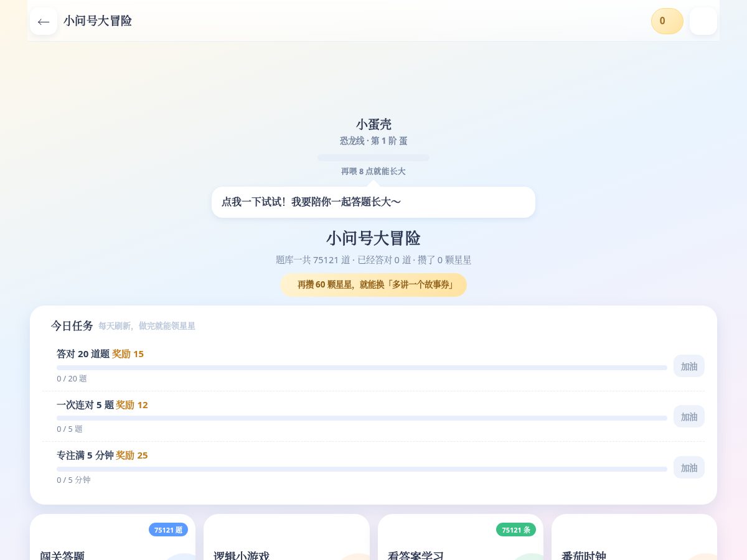Click the '再攒 60 颗星星' reward banner
Image resolution: width=747 pixels, height=560 pixels.
point(374,285)
